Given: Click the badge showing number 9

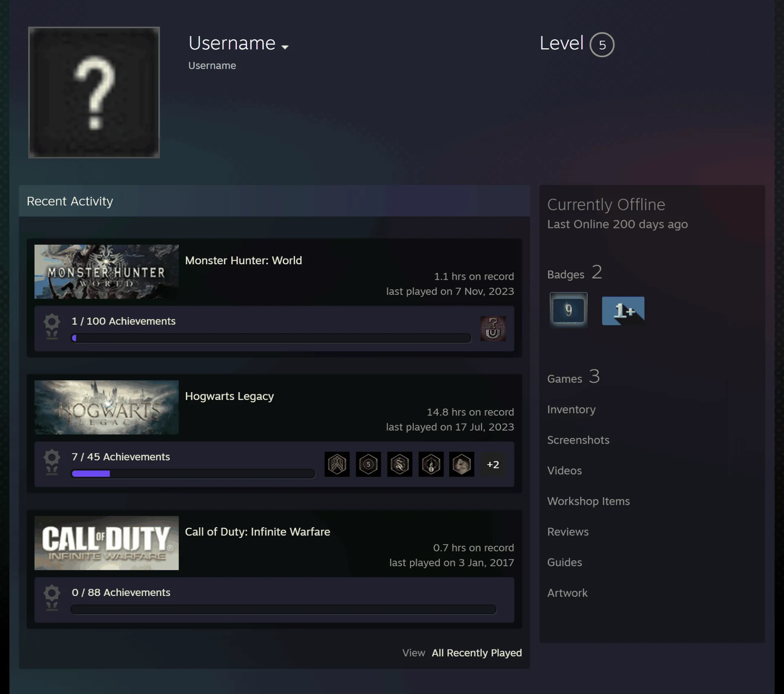Looking at the screenshot, I should pyautogui.click(x=568, y=310).
